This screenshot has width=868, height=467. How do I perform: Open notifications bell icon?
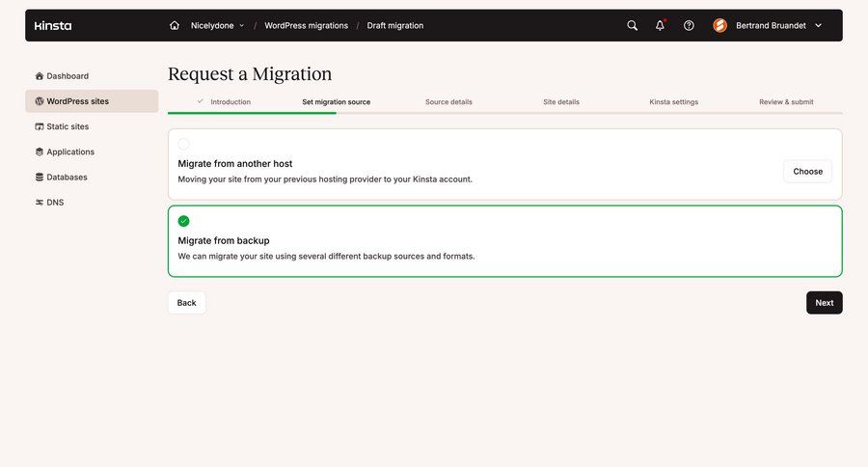[x=660, y=26]
